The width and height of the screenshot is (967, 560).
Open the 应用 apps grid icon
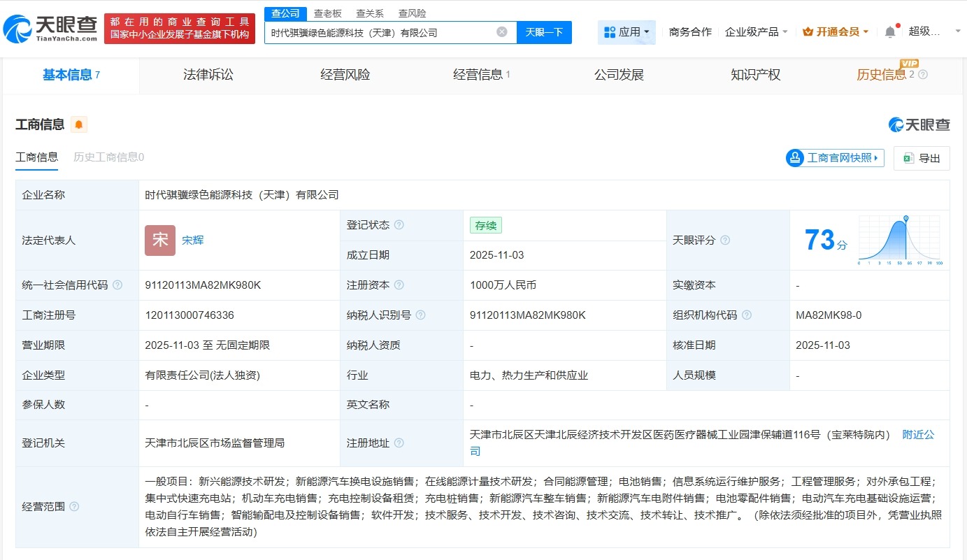point(608,32)
